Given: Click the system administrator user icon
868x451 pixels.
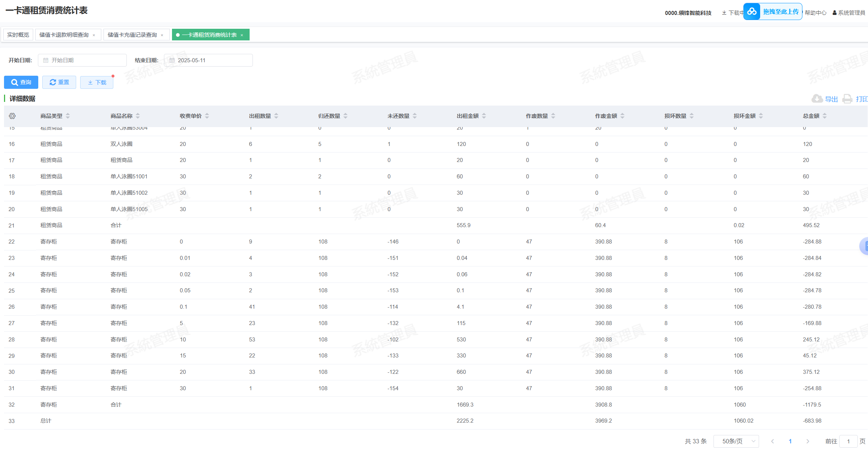Looking at the screenshot, I should point(834,13).
